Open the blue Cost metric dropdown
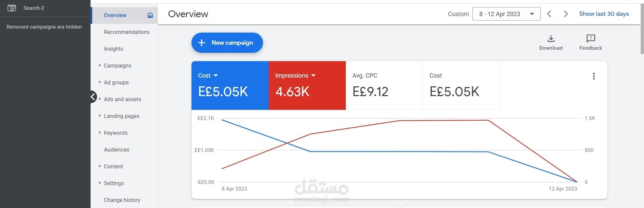 click(x=215, y=76)
